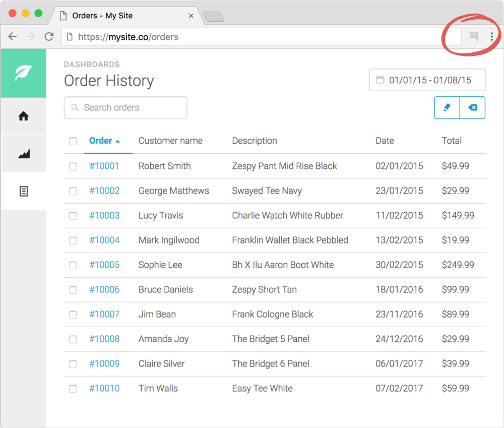
Task: Open the Home sidebar icon
Action: (24, 116)
